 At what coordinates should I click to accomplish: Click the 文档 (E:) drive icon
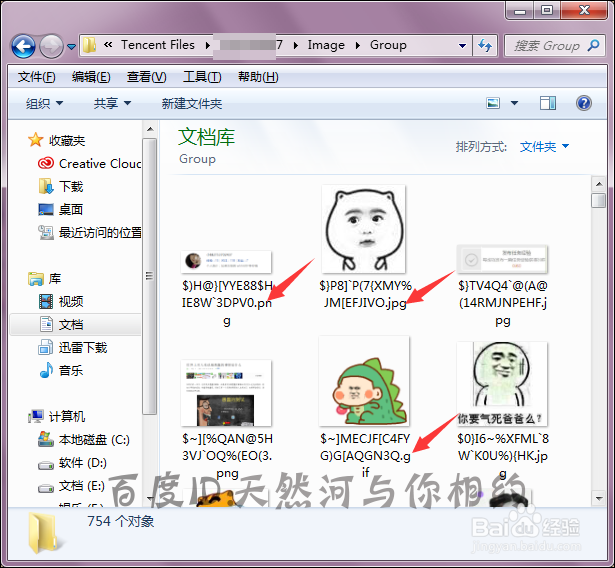click(x=46, y=488)
